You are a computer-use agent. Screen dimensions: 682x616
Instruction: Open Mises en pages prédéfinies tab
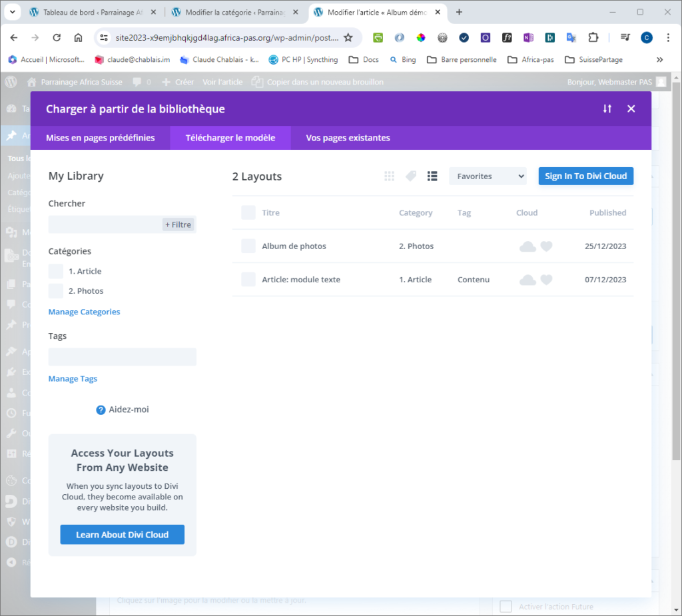point(100,138)
